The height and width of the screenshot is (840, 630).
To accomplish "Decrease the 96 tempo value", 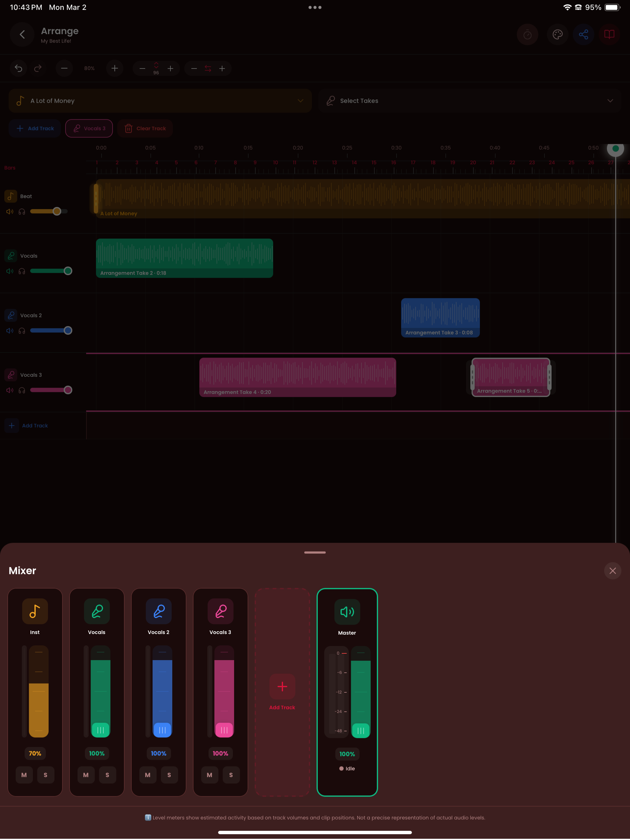I will tap(142, 68).
